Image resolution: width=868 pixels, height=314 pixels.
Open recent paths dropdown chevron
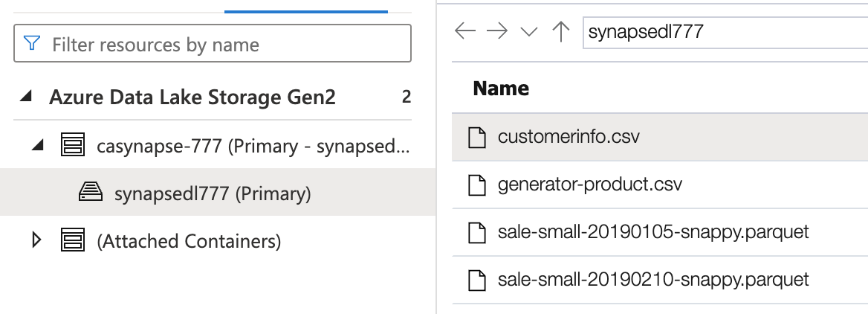(528, 32)
